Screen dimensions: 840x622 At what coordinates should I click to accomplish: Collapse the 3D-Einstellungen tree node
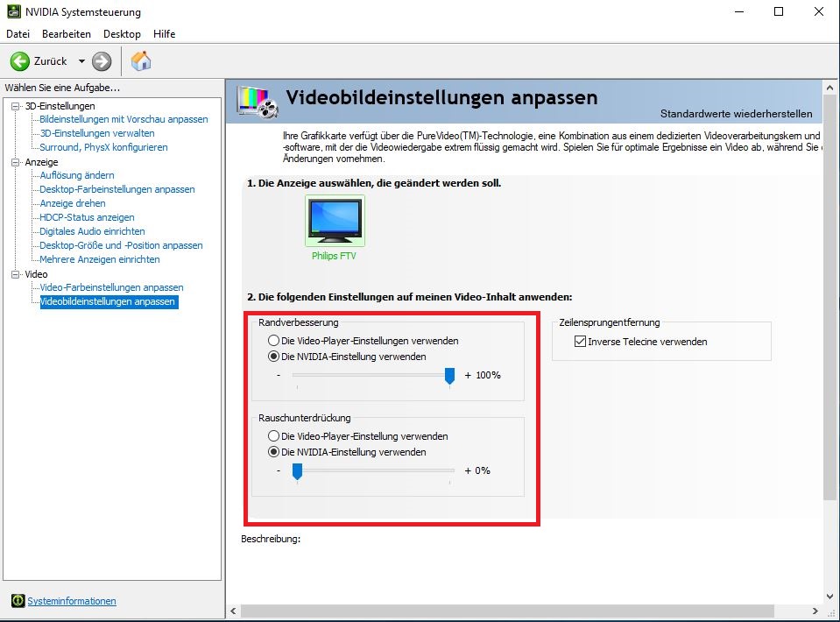click(x=16, y=106)
